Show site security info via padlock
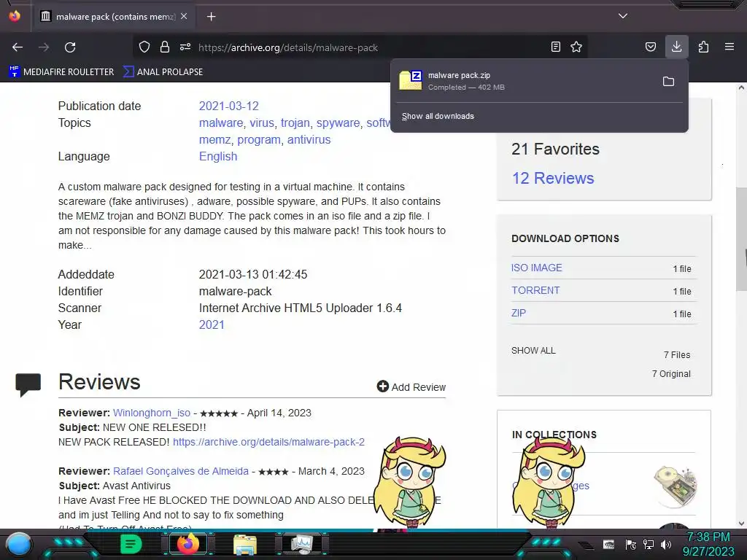Screen dimensions: 747x560 [x=165, y=47]
